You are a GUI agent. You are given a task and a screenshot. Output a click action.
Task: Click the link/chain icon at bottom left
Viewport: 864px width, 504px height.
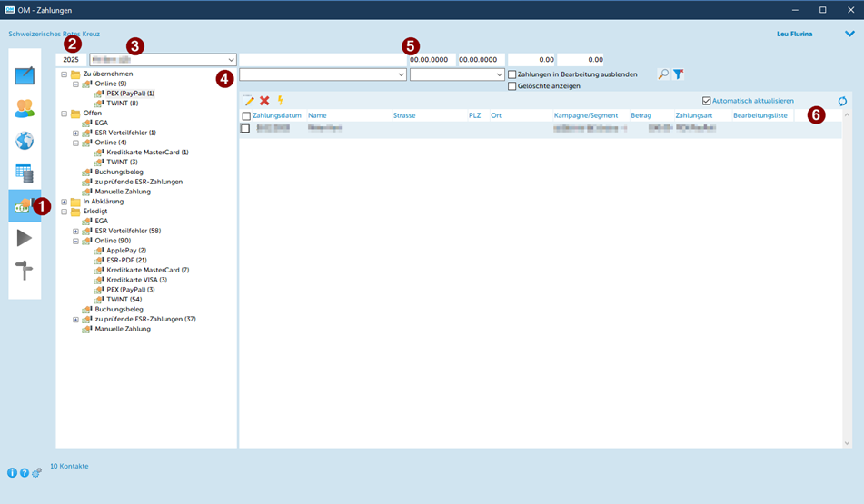tap(36, 472)
